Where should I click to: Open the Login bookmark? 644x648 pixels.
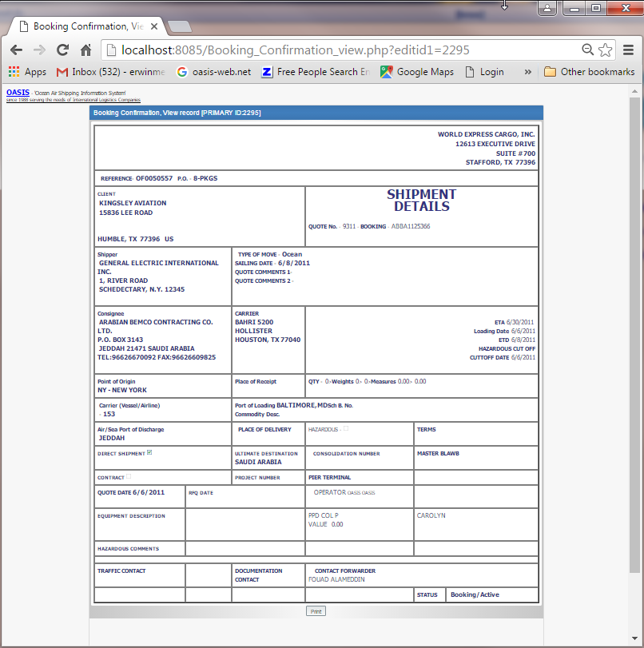(x=484, y=72)
